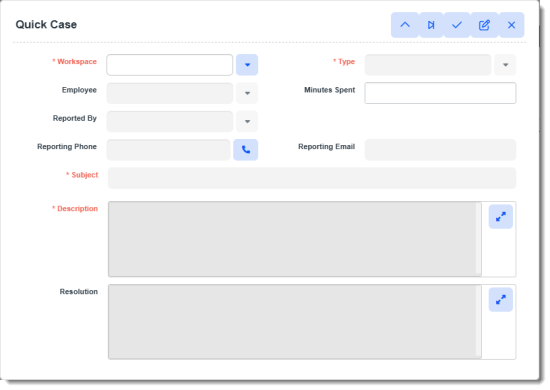Click the phone dial icon beside Reporting Phone
The image size is (550, 390).
tap(246, 150)
